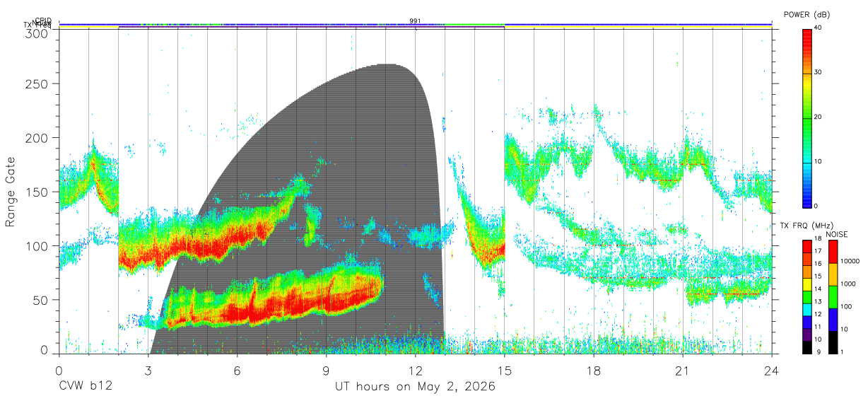Screen dimensions: 868x401
Task: Click the 12 tick label on UT hours axis
Action: point(416,370)
